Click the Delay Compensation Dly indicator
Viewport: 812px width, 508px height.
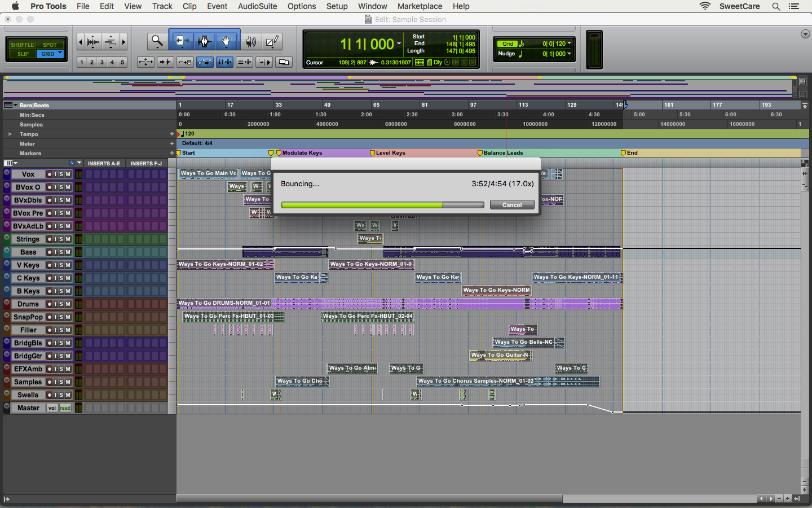point(438,62)
